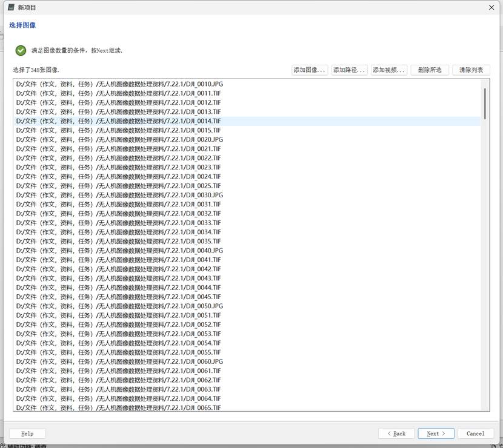Select the DJI_0013.TIF row
Image resolution: width=503 pixels, height=448 pixels.
[248, 112]
